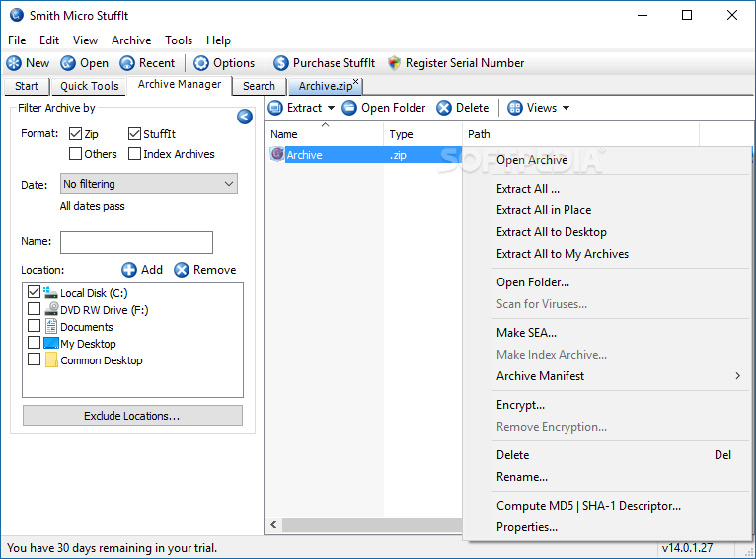Click the Exclude Locations... button
The width and height of the screenshot is (756, 559).
[x=132, y=415]
